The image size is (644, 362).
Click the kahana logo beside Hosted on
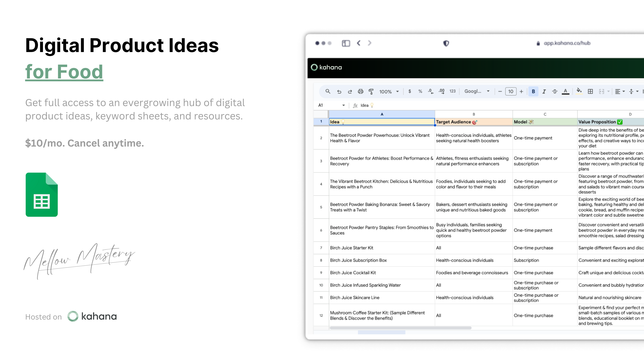pos(92,316)
